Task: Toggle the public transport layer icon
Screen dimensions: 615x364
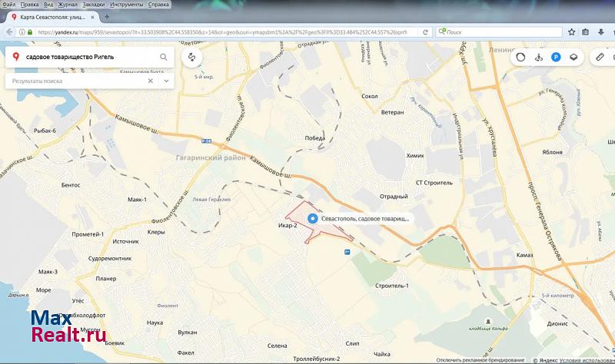Action: click(x=538, y=57)
